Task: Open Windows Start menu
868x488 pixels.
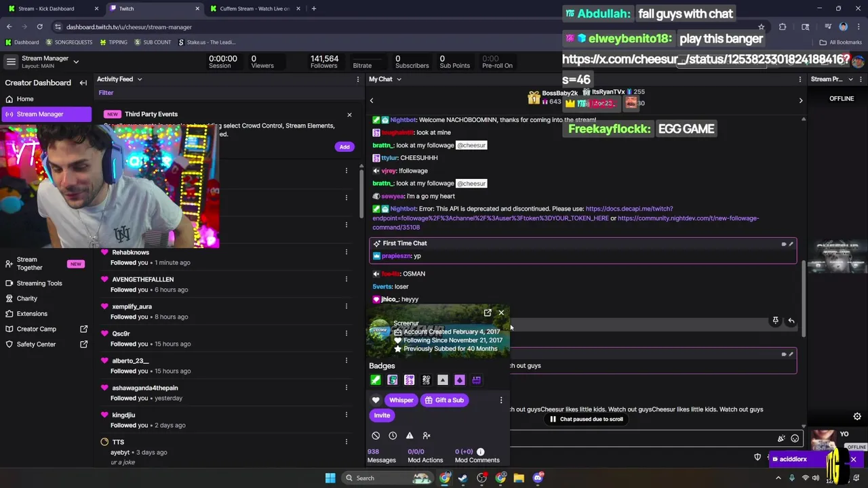Action: (x=330, y=478)
